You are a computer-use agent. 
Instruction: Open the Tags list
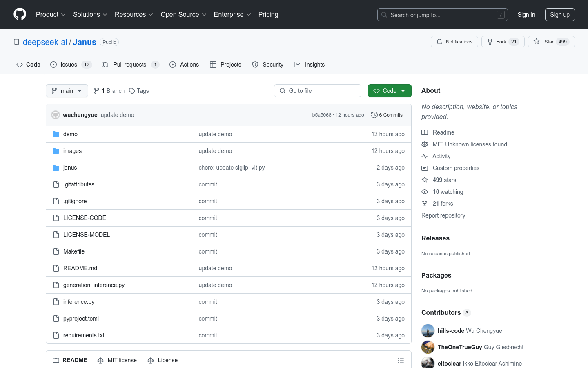(139, 91)
